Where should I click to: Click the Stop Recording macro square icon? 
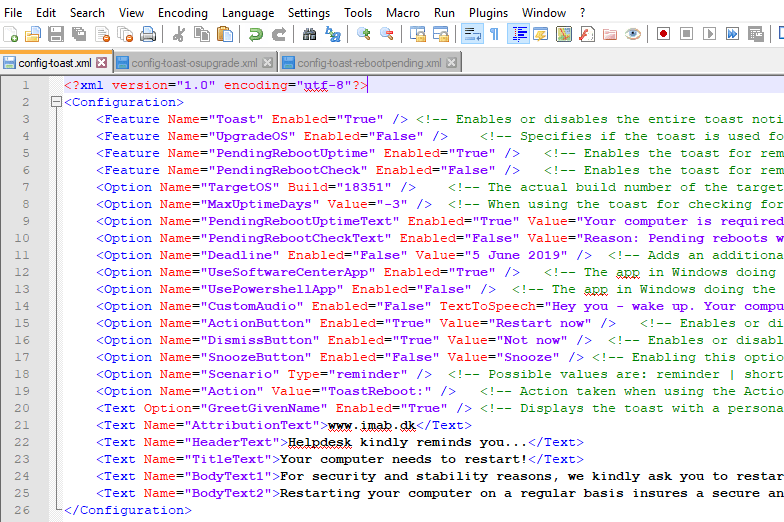[686, 34]
